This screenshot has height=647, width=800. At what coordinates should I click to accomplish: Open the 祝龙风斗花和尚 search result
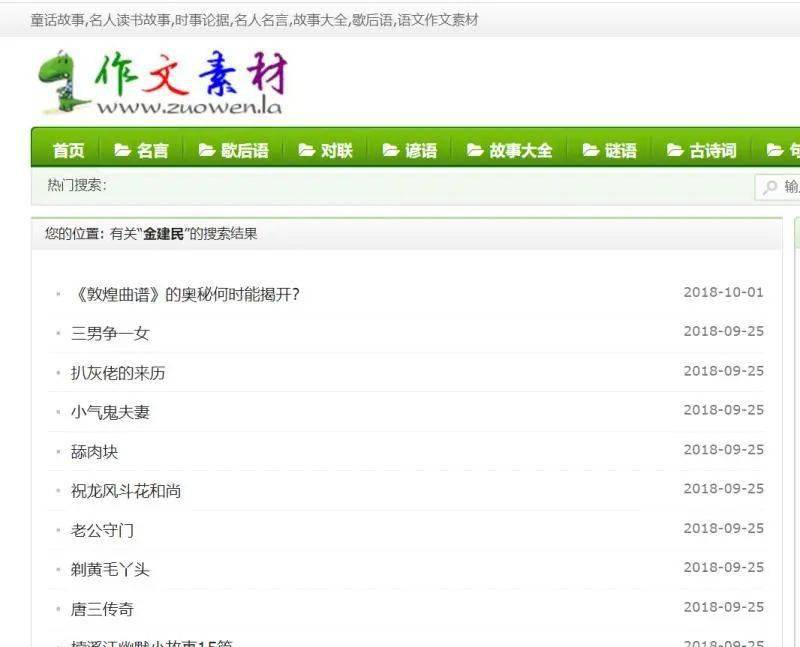click(x=126, y=491)
